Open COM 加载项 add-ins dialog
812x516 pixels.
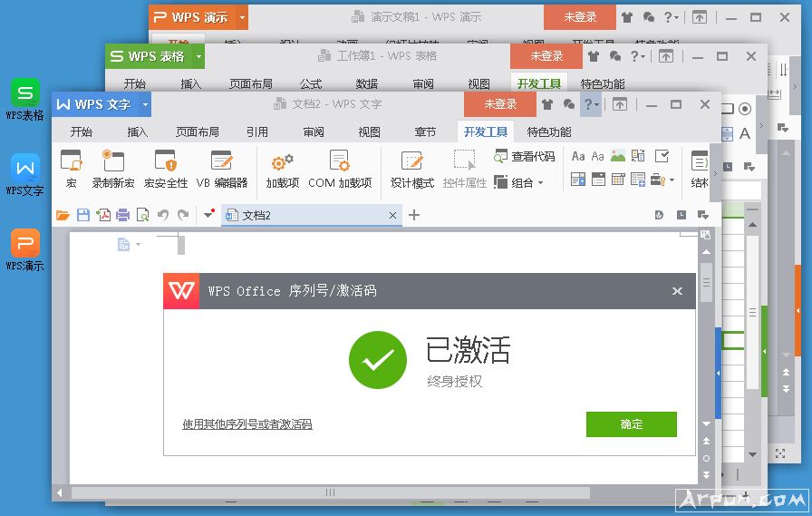(x=340, y=169)
